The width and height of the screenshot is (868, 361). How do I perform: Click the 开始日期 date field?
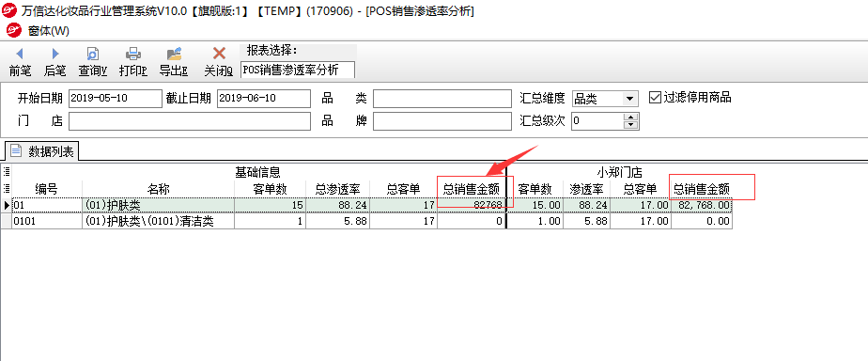116,98
